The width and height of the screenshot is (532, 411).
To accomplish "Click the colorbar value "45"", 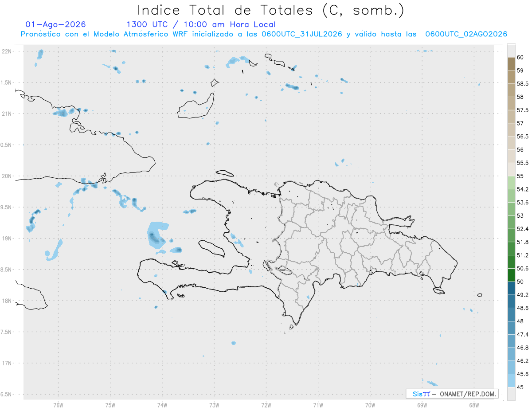I will pyautogui.click(x=520, y=387).
